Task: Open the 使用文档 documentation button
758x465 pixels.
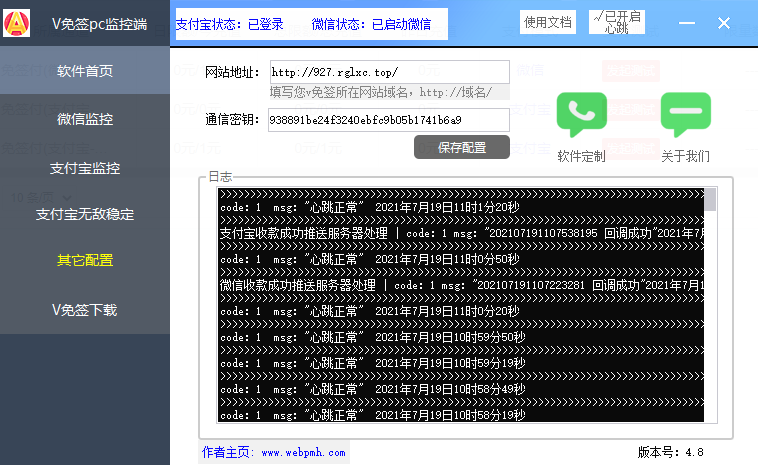Action: pyautogui.click(x=548, y=22)
